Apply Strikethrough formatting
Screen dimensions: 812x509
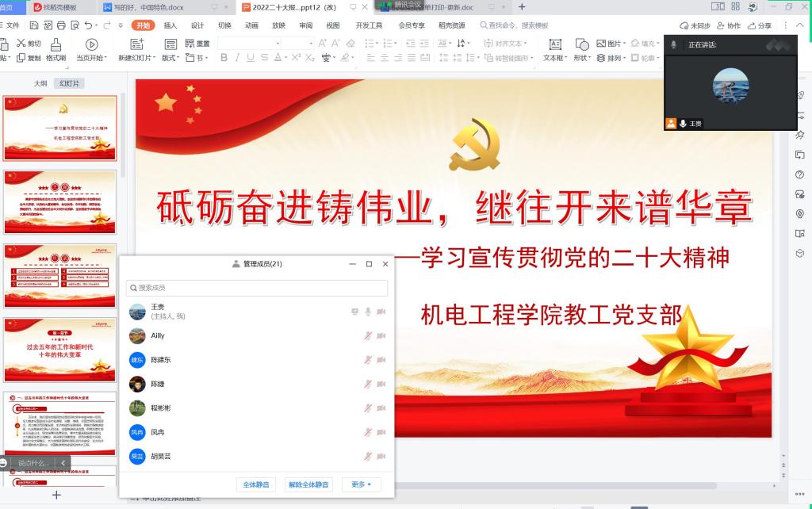click(x=265, y=57)
